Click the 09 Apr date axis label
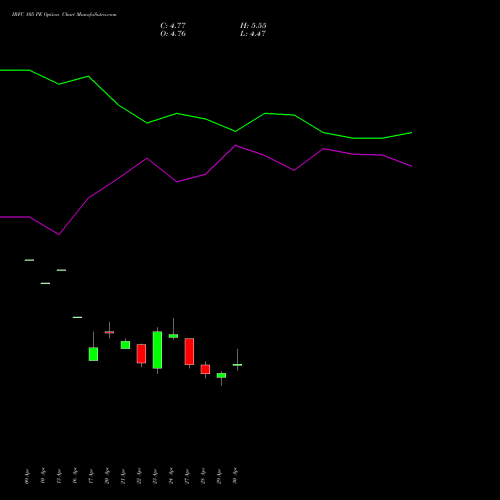This screenshot has width=500, height=500. click(27, 476)
